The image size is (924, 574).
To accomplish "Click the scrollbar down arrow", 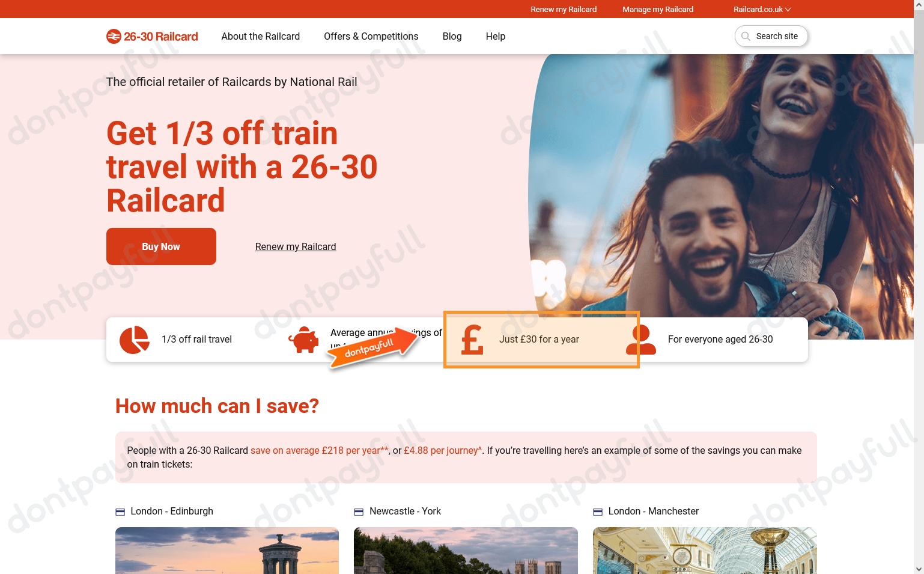I will (919, 569).
